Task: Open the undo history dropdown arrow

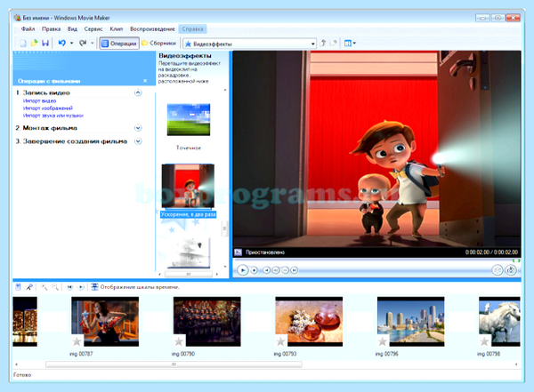Action: tap(71, 44)
